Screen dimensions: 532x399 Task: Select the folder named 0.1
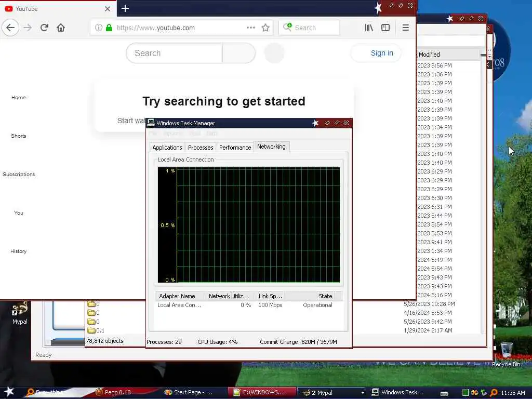coord(96,330)
